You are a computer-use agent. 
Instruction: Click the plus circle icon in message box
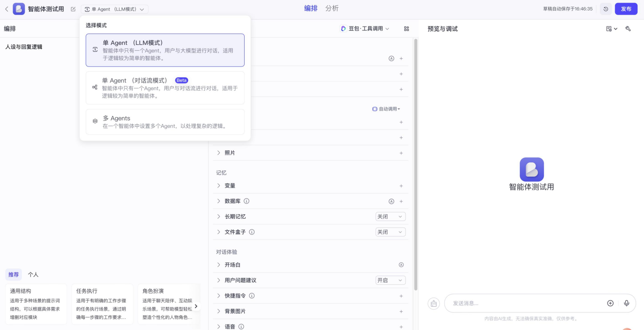pos(610,303)
